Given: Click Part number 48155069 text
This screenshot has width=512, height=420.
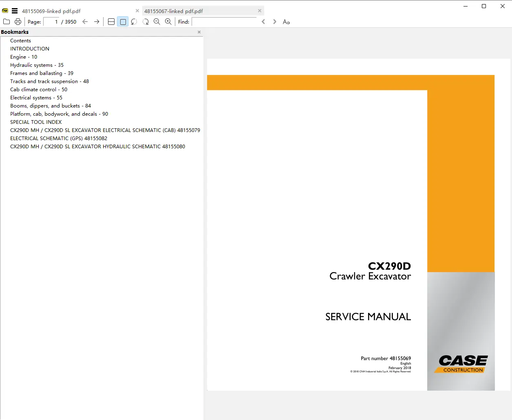Looking at the screenshot, I should pos(386,358).
